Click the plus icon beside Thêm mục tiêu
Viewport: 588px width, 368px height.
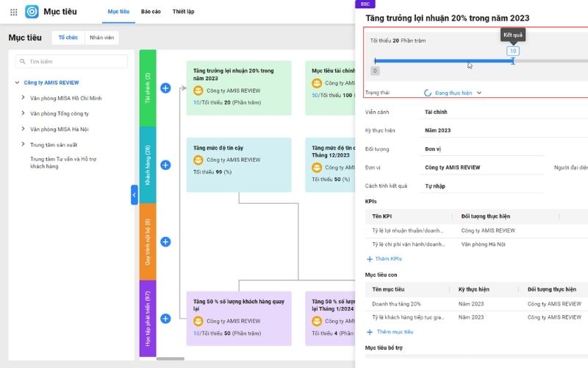pos(370,332)
